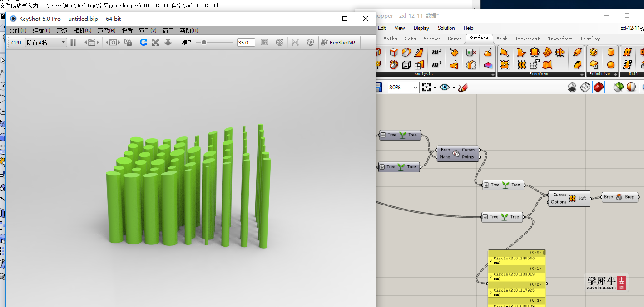Activate the Grasshopper sketch pen tool
Screen dimensions: 644x307
coord(463,87)
